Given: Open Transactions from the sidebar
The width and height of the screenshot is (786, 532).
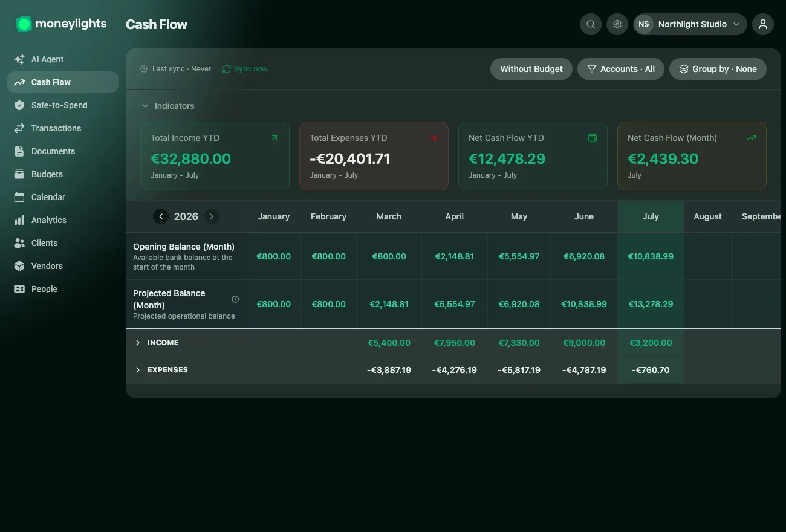Looking at the screenshot, I should pos(63,128).
